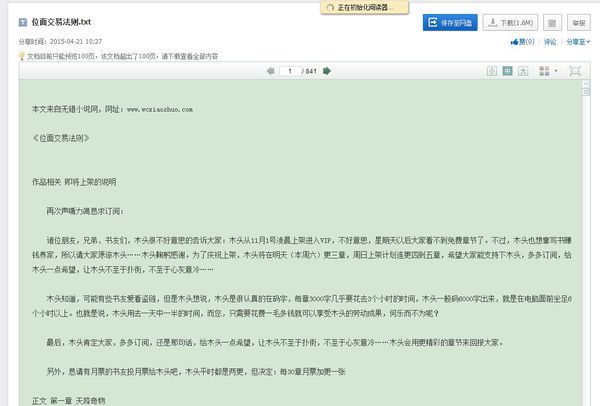This screenshot has width=600, height=406.
Task: Open the 评论 comments link
Action: [550, 42]
